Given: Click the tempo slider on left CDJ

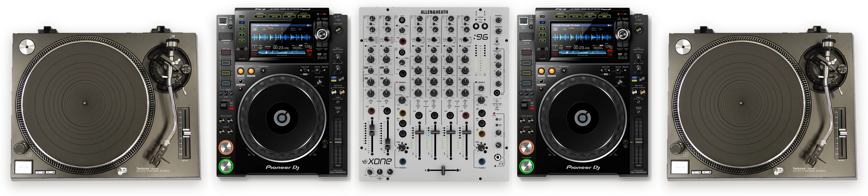Looking at the screenshot, I should [338, 141].
